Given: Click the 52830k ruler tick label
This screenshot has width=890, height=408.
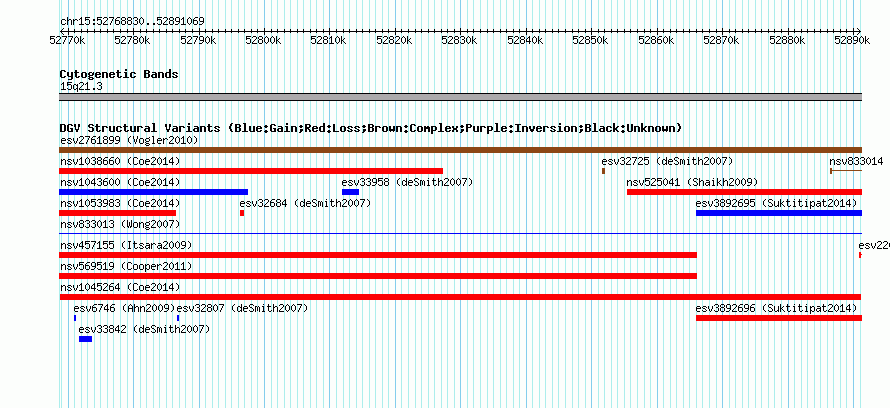Looking at the screenshot, I should 460,40.
